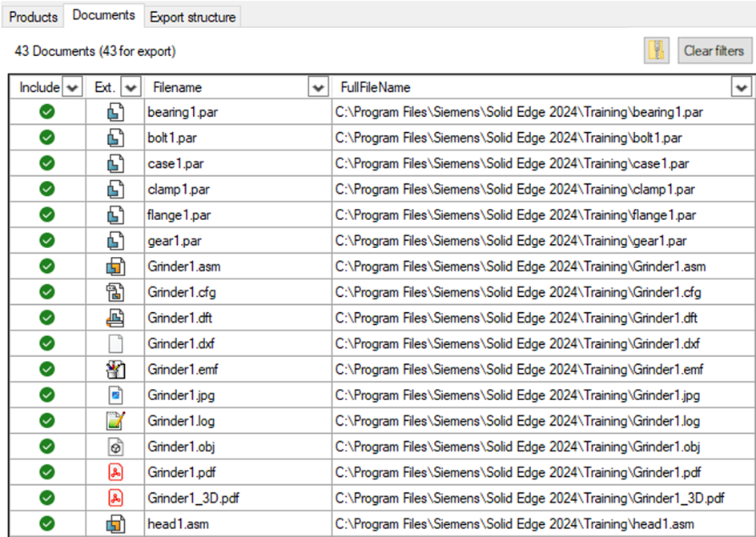Click the 43 Documents count label
Screen dimensions: 756x537
pyautogui.click(x=95, y=51)
